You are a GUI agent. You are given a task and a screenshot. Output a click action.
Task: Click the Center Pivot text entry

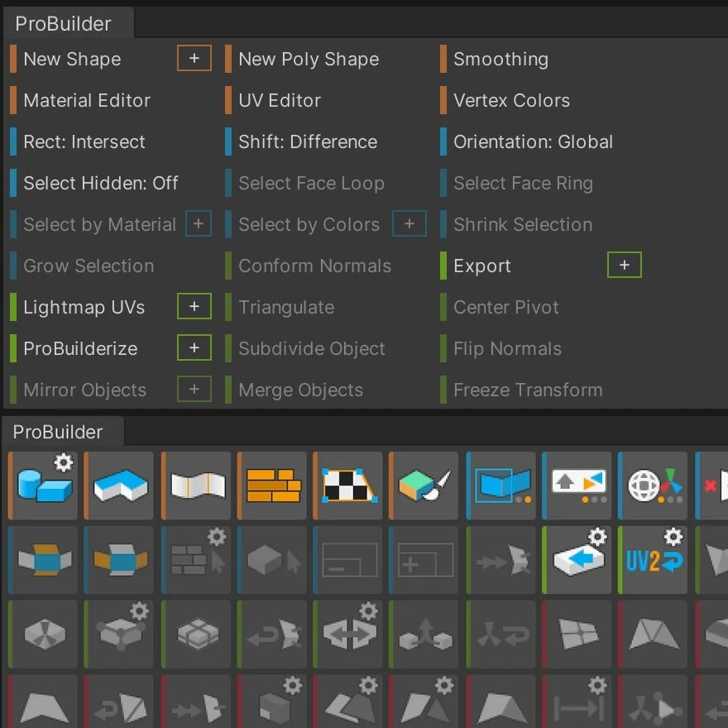click(506, 307)
